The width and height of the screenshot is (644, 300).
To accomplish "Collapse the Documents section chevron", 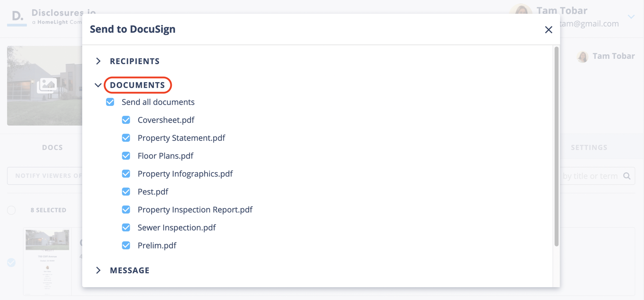I will (98, 85).
